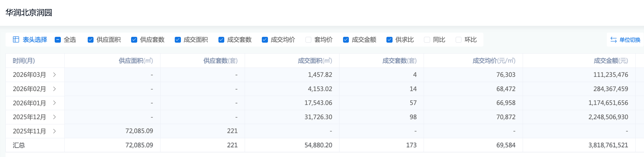The height and width of the screenshot is (157, 644).
Task: Expand the 2026年02月 row chevron
Action: (54, 89)
